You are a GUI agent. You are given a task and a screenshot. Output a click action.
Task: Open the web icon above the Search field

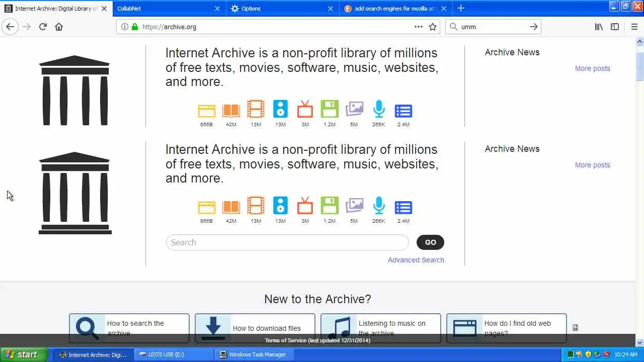(x=206, y=207)
